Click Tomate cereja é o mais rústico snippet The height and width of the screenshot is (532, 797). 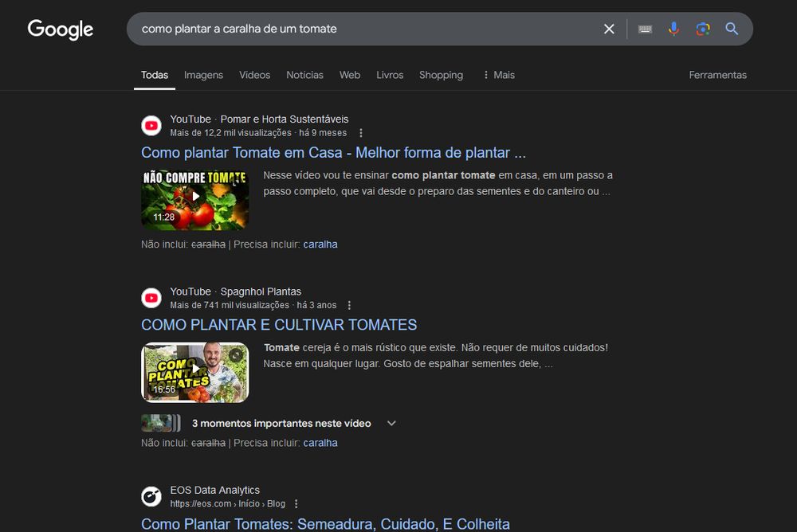click(x=436, y=356)
